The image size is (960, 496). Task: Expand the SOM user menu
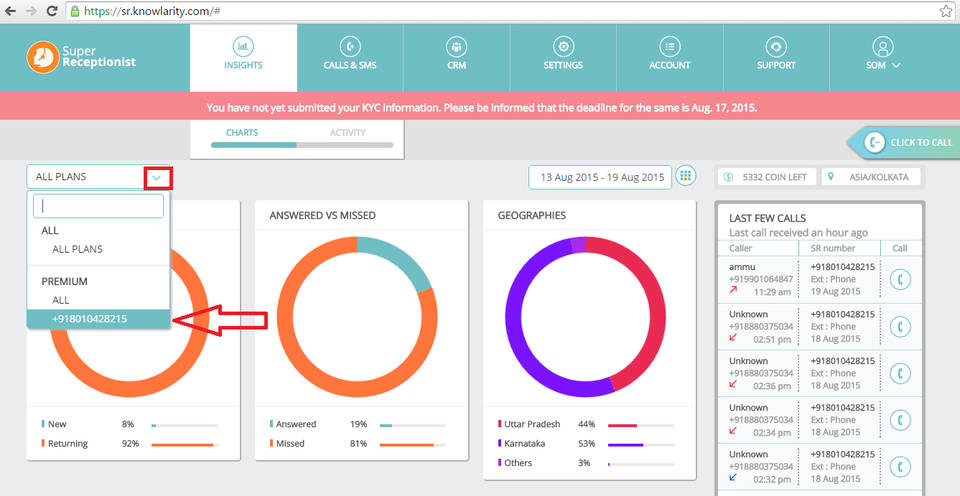pos(883,57)
